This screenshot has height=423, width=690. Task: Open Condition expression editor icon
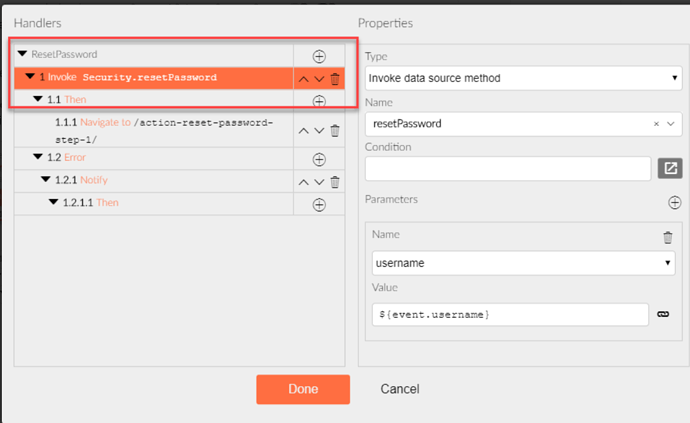670,168
